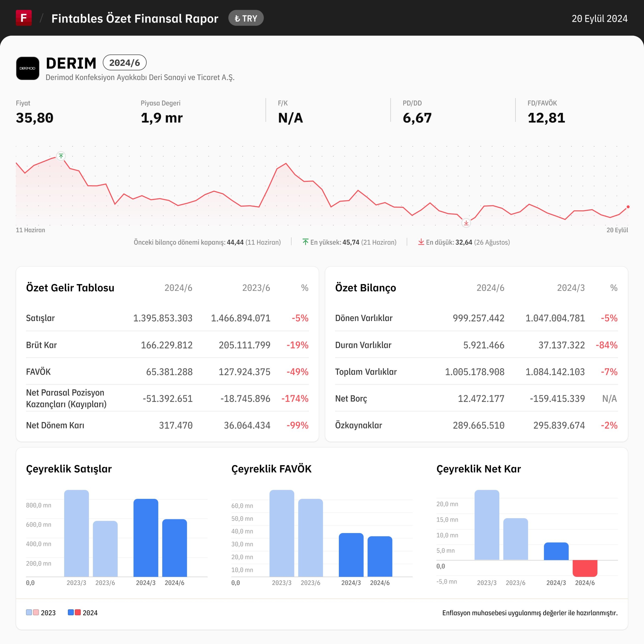Viewport: 644px width, 644px height.
Task: Click the FAVÖK 2023/6 value 127.924.375
Action: click(x=244, y=372)
